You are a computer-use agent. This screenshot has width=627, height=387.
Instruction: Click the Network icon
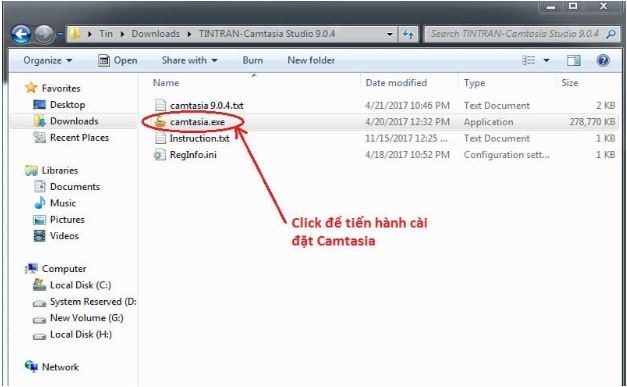(31, 367)
